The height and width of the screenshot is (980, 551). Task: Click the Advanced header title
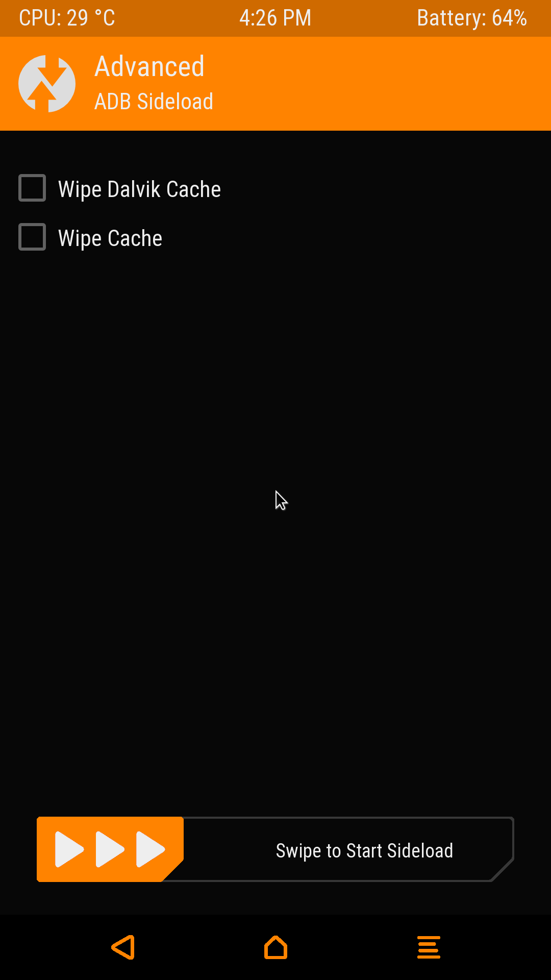click(149, 66)
